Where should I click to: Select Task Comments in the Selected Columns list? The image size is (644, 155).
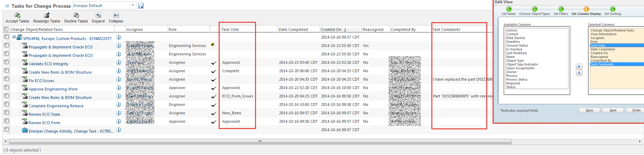click(617, 65)
